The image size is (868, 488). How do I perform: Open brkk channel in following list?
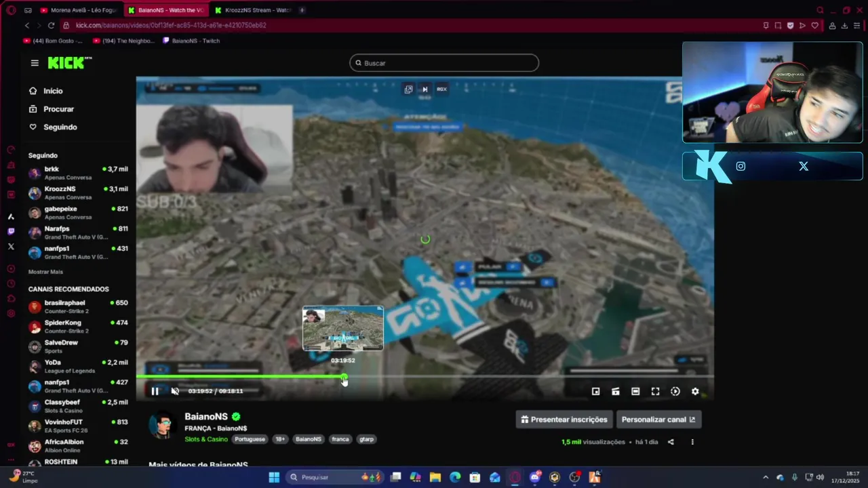pyautogui.click(x=78, y=173)
